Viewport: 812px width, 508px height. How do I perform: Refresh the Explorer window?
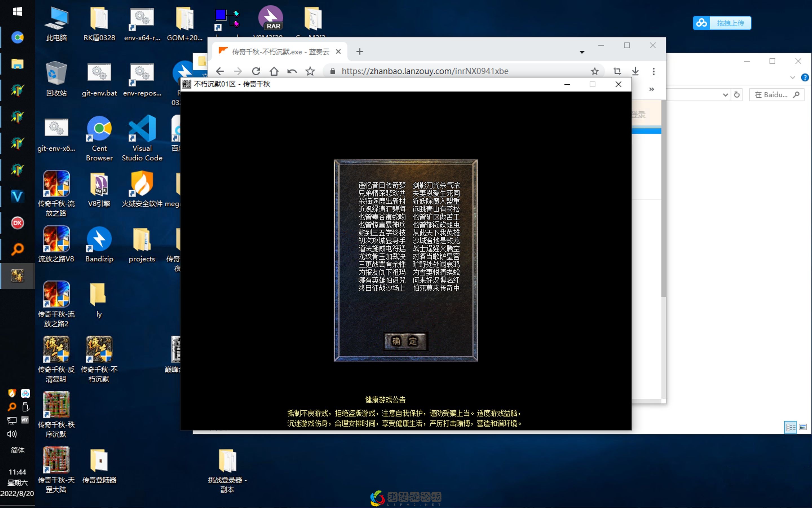point(737,95)
